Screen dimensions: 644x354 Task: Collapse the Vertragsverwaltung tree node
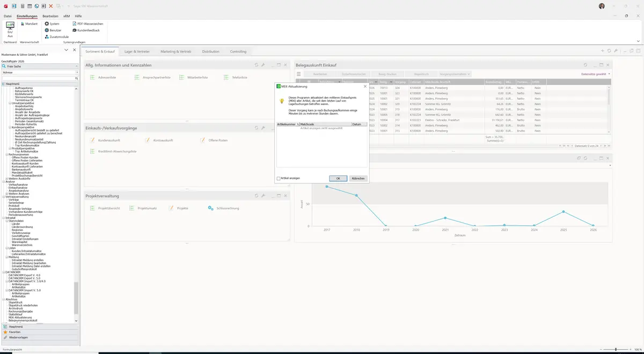[3, 197]
